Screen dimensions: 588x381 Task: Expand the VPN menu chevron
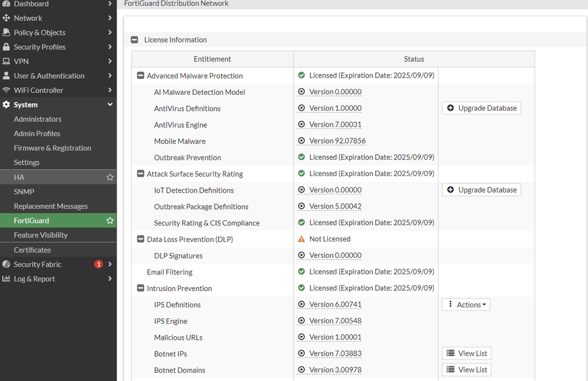(110, 61)
